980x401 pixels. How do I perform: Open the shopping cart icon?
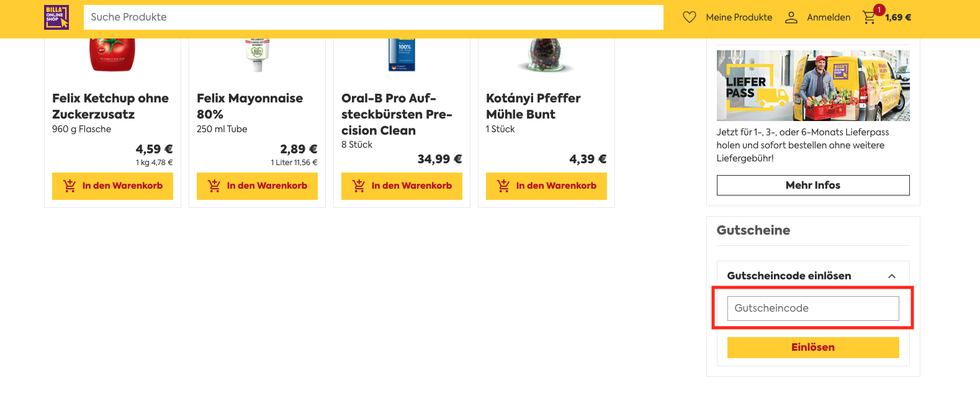[869, 17]
